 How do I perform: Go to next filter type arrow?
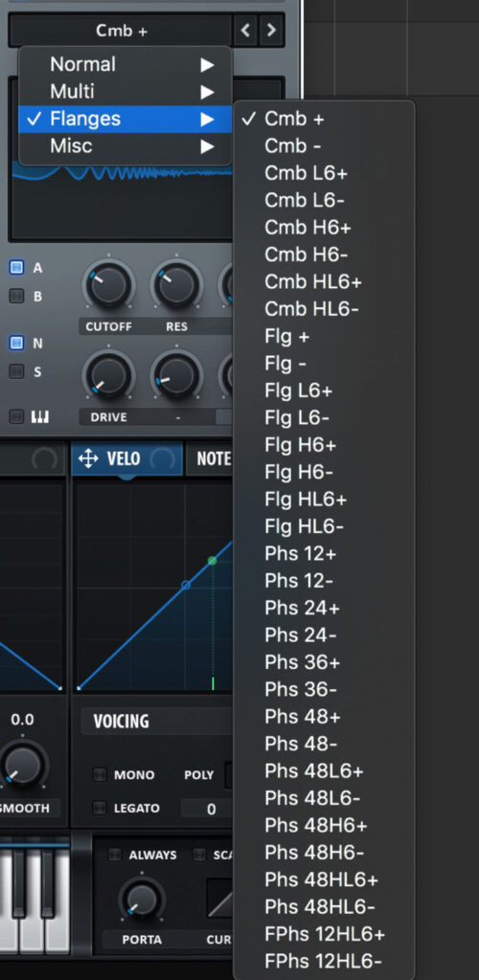pos(271,30)
